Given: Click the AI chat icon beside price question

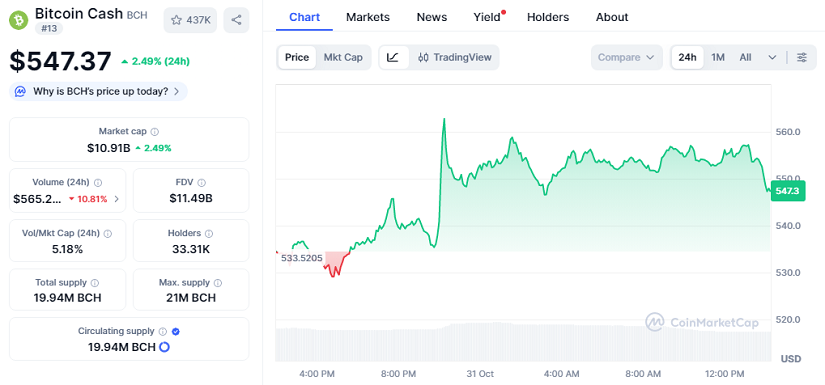Looking at the screenshot, I should point(21,92).
